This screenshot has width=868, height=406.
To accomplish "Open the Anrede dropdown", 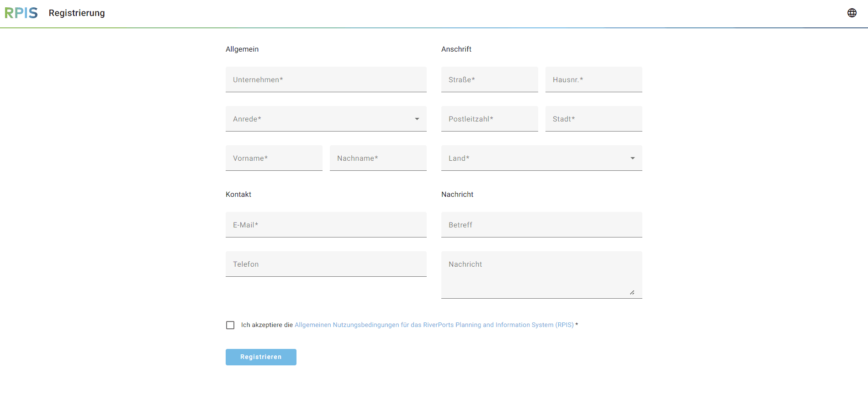I will (x=326, y=119).
